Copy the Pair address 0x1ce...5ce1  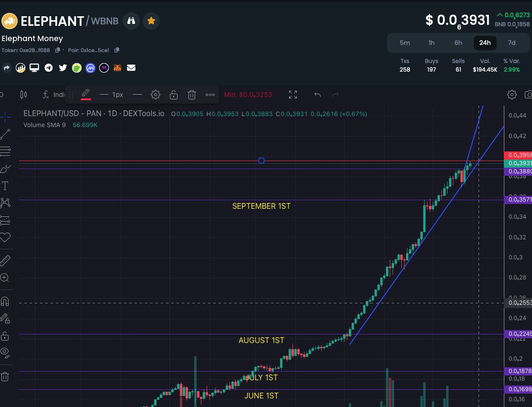coord(117,50)
